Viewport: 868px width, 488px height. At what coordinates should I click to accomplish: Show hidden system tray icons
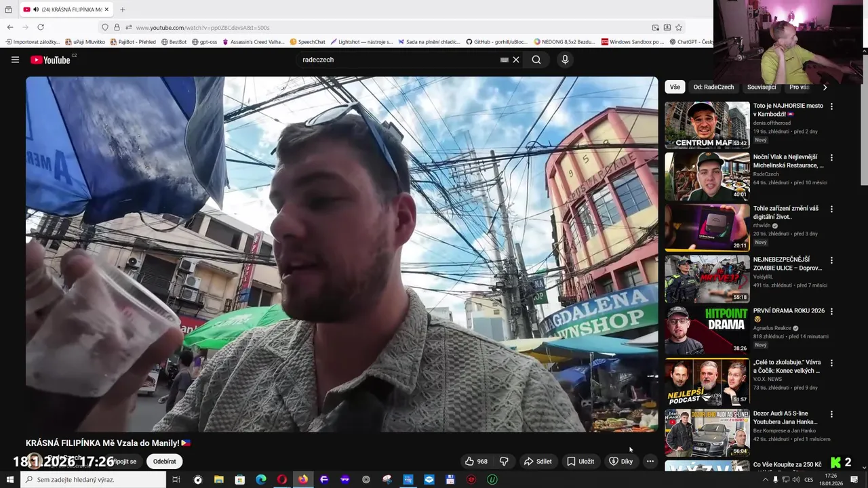(x=766, y=480)
